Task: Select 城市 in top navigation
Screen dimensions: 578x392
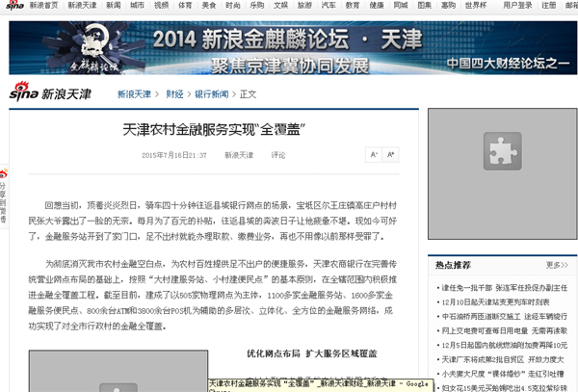Action: click(137, 5)
